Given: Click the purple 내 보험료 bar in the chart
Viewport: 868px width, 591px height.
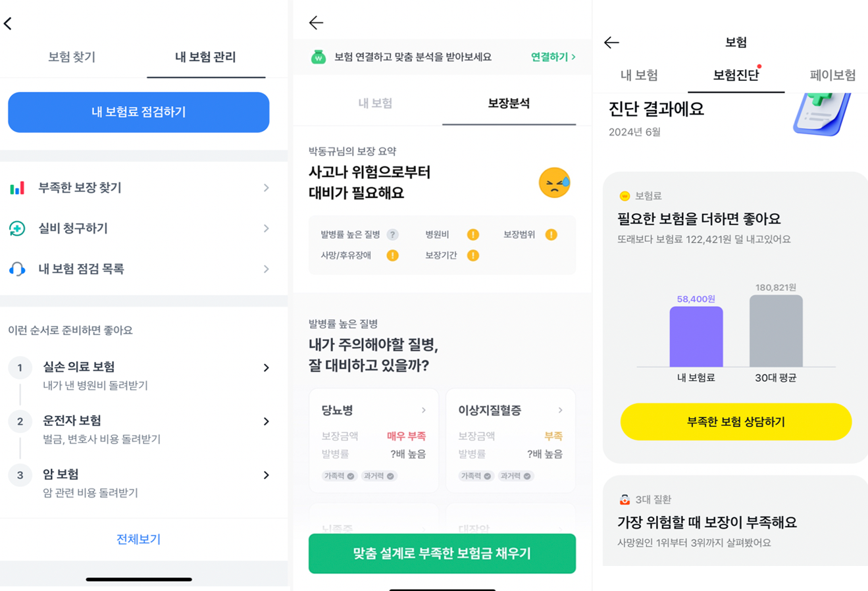Looking at the screenshot, I should tap(696, 337).
